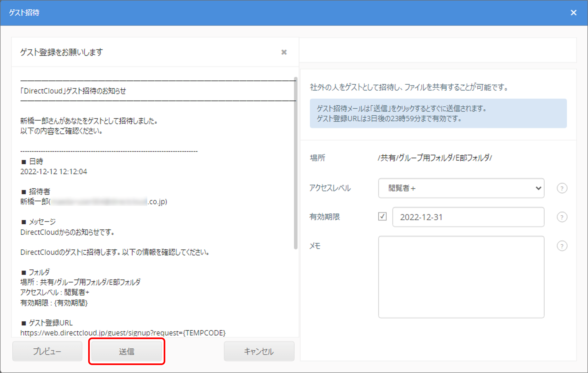Click the mail body vertical scrollbar
The width and height of the screenshot is (588, 373).
pyautogui.click(x=296, y=163)
